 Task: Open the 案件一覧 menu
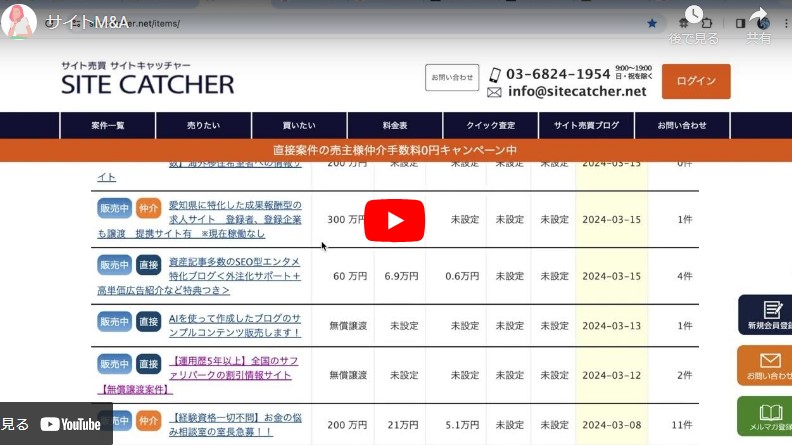click(108, 125)
